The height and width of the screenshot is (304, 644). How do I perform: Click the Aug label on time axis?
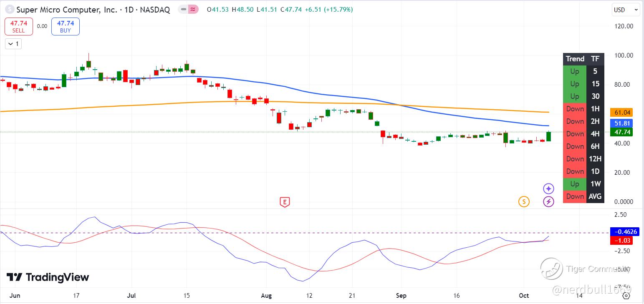pyautogui.click(x=266, y=296)
